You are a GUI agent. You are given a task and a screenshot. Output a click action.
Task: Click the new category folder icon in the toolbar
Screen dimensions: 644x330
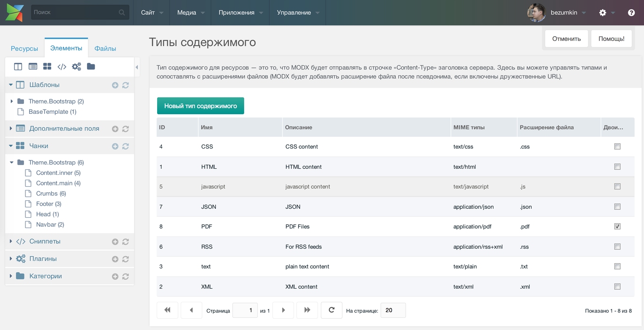(91, 66)
